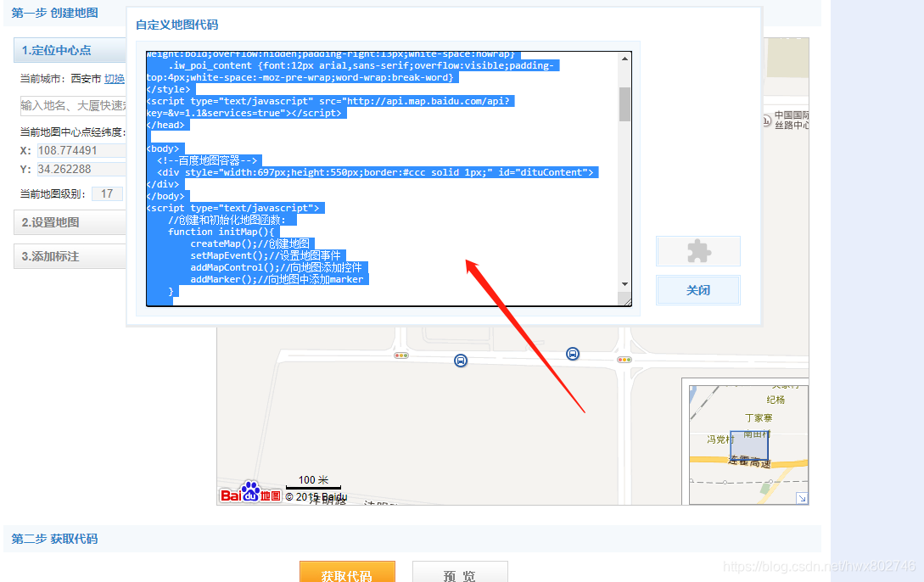Screen dimensions: 924x582
Task: Click the code textarea scrollbar down arrow
Action: click(x=624, y=284)
